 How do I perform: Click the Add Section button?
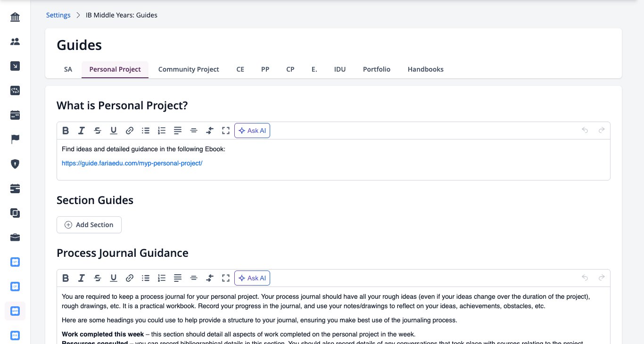pos(89,225)
